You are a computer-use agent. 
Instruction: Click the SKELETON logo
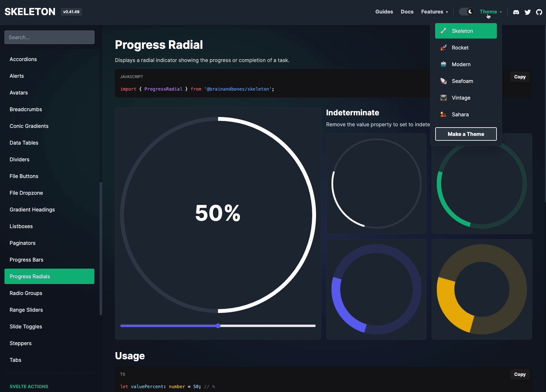tap(30, 12)
